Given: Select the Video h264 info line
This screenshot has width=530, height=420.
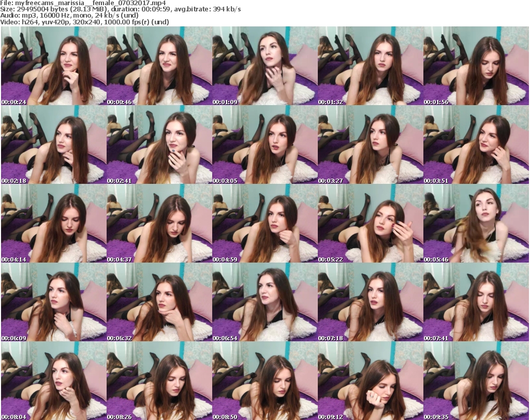Looking at the screenshot, I should point(84,22).
